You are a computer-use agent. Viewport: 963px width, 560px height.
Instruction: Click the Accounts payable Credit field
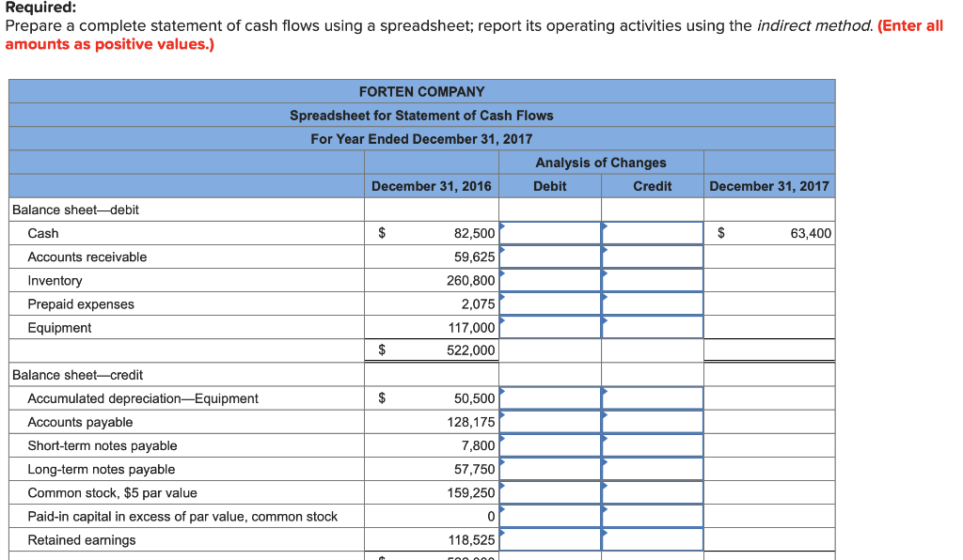(x=653, y=422)
